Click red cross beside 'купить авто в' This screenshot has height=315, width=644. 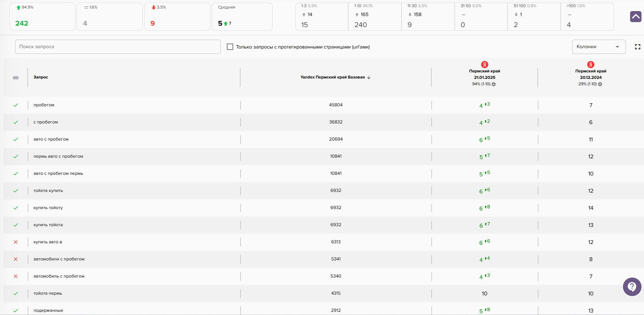[x=16, y=242]
